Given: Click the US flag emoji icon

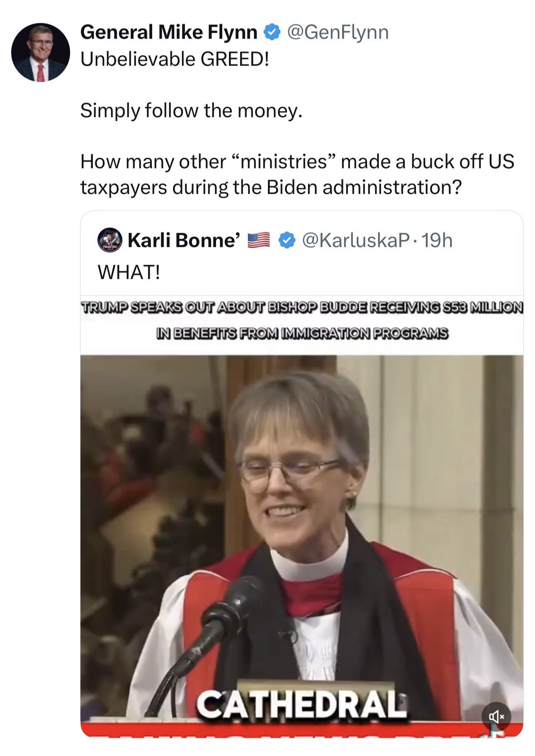Looking at the screenshot, I should (x=258, y=240).
